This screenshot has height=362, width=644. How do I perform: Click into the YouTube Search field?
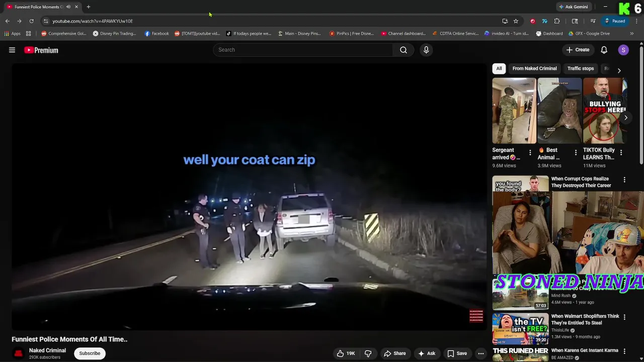click(303, 50)
